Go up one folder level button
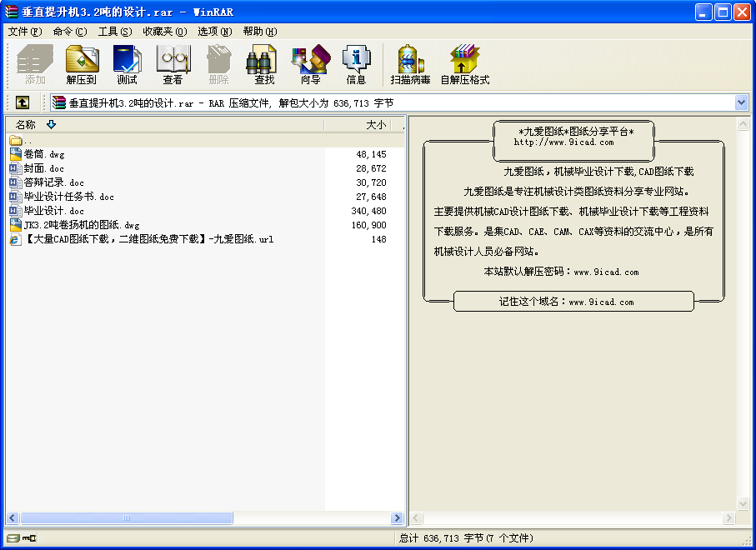The height and width of the screenshot is (550, 756). (22, 102)
